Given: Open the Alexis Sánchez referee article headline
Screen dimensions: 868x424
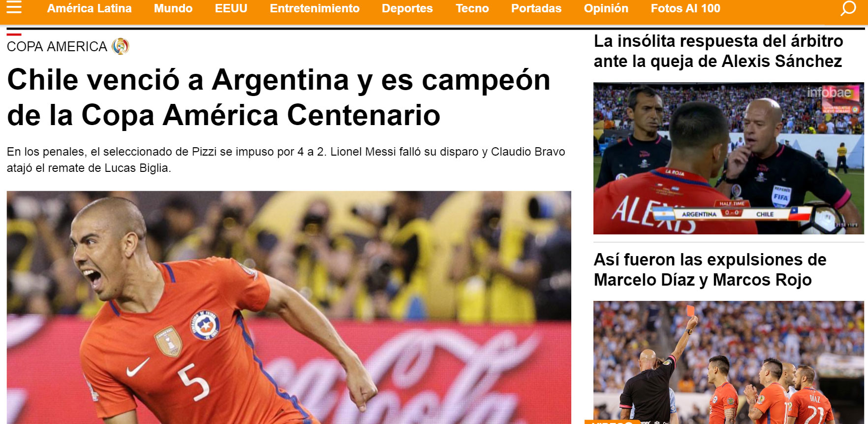Looking at the screenshot, I should point(718,51).
